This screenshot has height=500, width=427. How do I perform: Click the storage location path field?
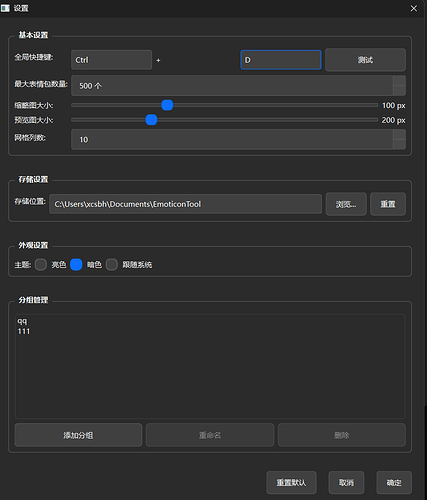[x=185, y=204]
